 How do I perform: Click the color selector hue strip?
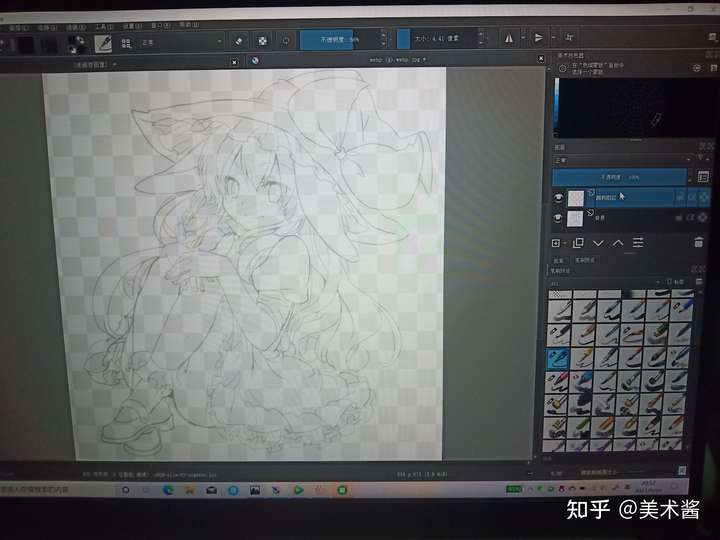pos(557,107)
